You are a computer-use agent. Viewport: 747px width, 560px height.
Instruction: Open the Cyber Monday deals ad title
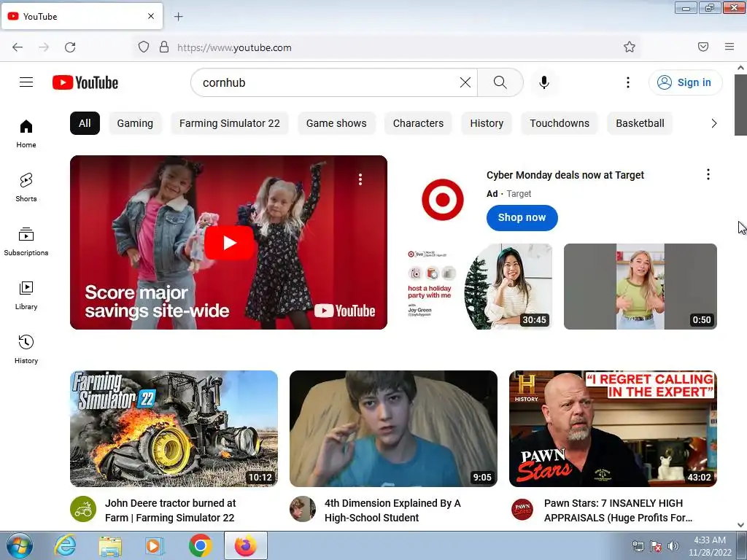[565, 175]
